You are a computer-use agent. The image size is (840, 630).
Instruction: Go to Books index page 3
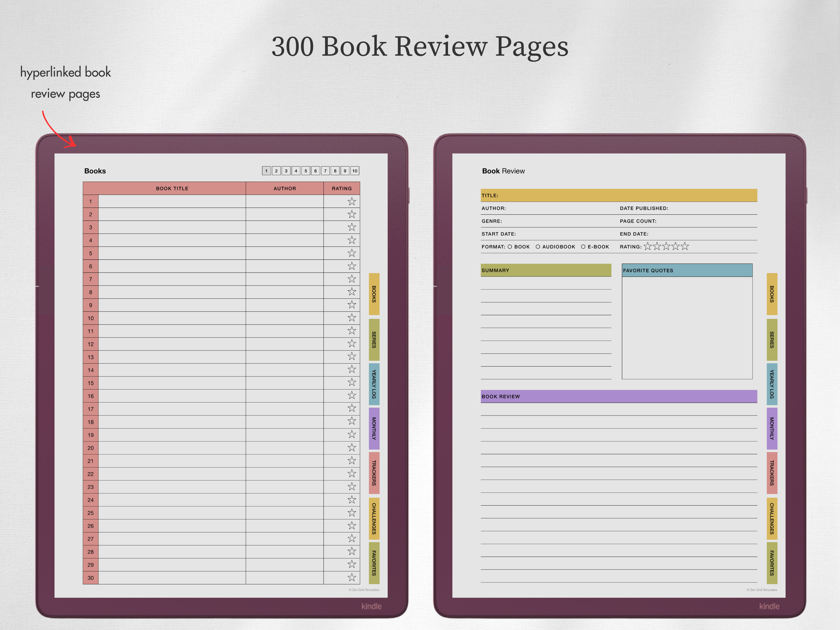[x=286, y=171]
